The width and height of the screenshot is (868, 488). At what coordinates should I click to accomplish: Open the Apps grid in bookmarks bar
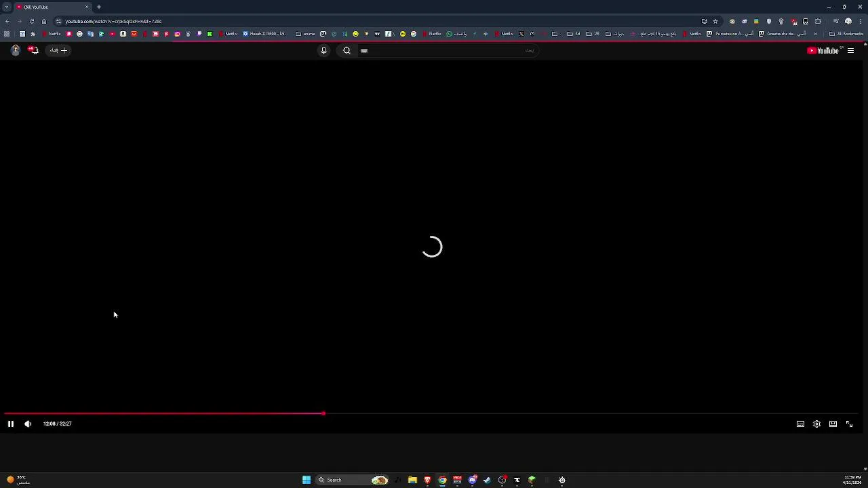7,34
